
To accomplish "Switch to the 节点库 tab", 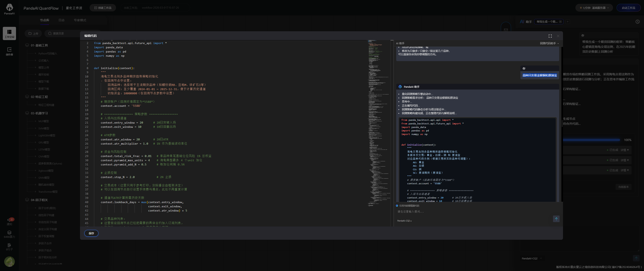I will 44,20.
